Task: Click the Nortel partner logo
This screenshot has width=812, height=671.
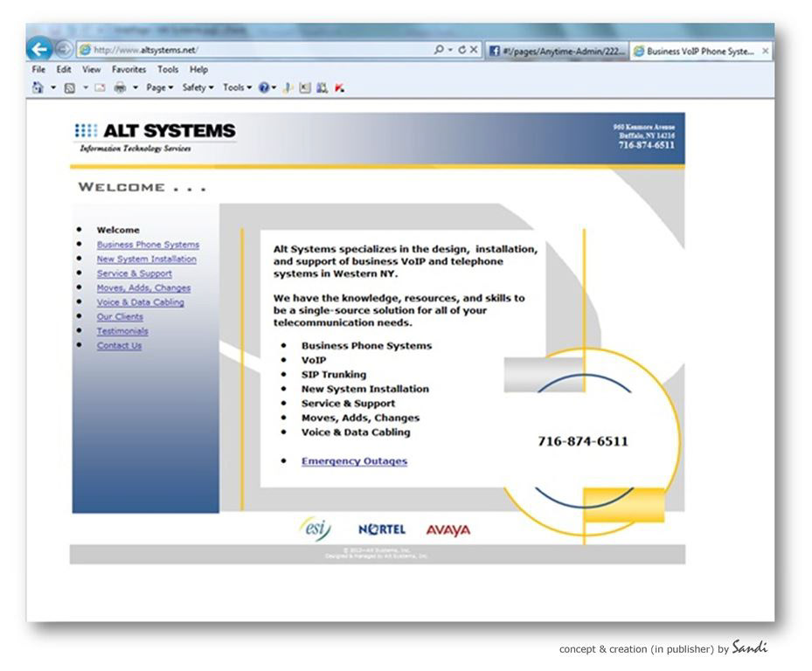Action: pos(382,529)
